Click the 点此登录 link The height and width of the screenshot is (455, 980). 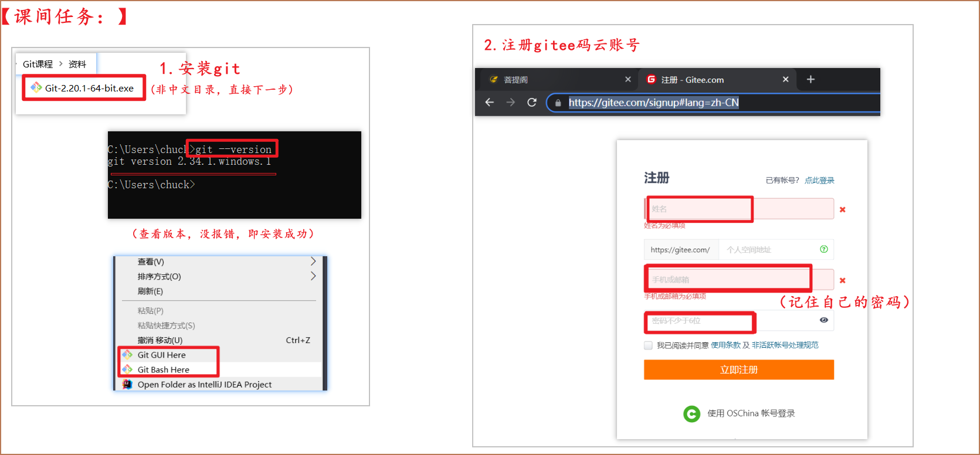click(x=819, y=180)
